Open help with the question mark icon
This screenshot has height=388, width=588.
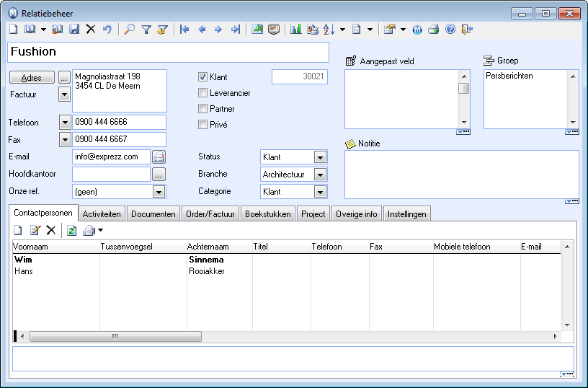(450, 30)
